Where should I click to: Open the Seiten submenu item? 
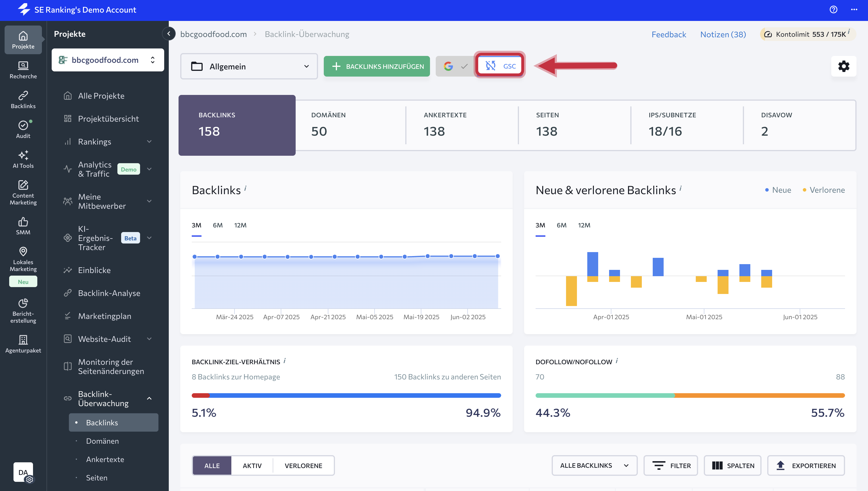click(x=114, y=478)
